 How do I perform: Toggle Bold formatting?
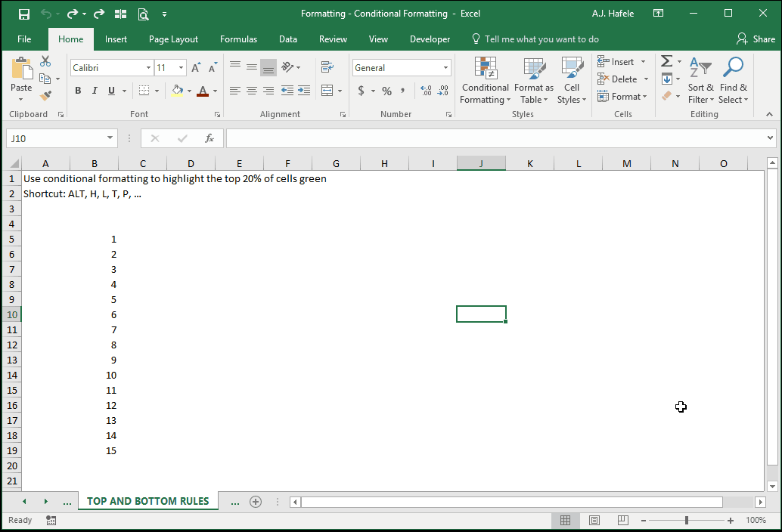coord(78,91)
